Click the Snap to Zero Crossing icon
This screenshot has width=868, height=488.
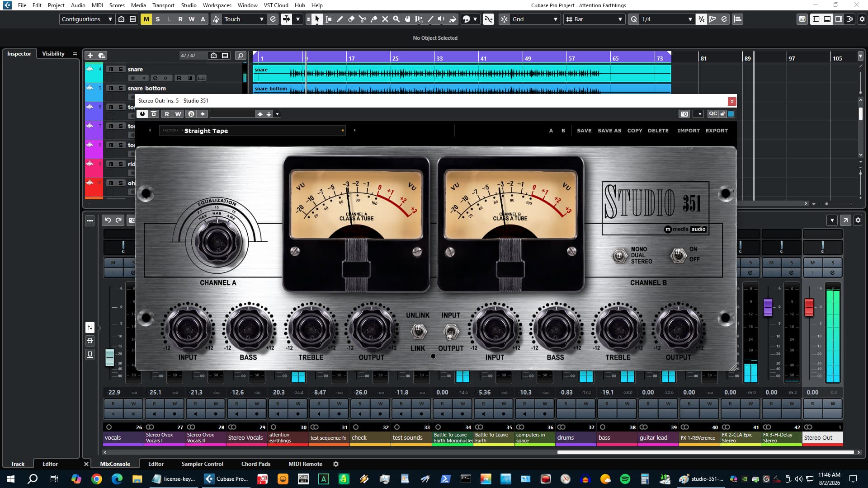coord(488,19)
